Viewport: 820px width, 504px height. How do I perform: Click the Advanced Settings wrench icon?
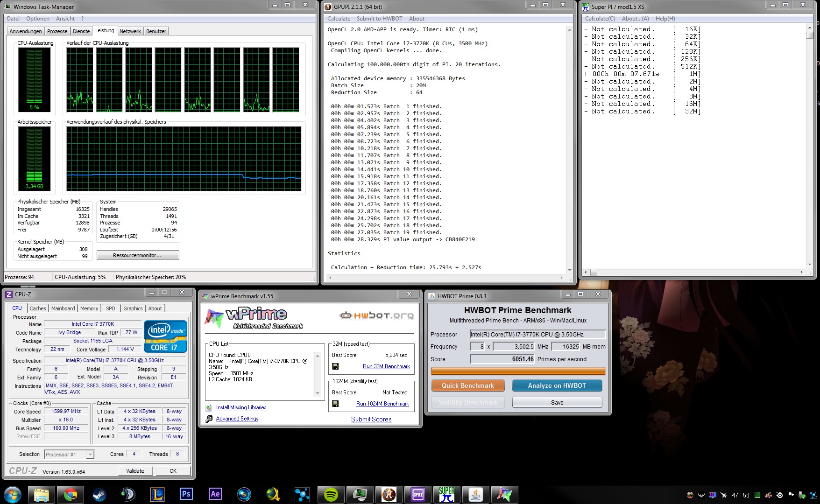pyautogui.click(x=209, y=419)
